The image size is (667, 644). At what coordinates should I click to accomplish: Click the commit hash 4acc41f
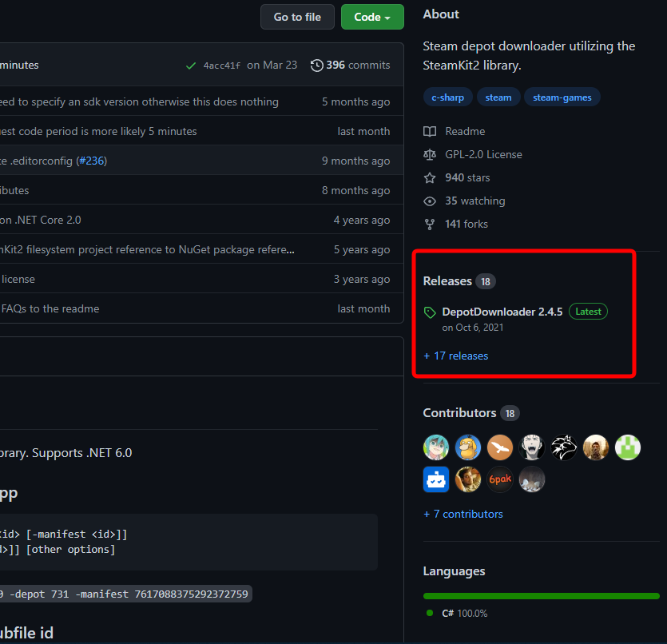point(221,66)
